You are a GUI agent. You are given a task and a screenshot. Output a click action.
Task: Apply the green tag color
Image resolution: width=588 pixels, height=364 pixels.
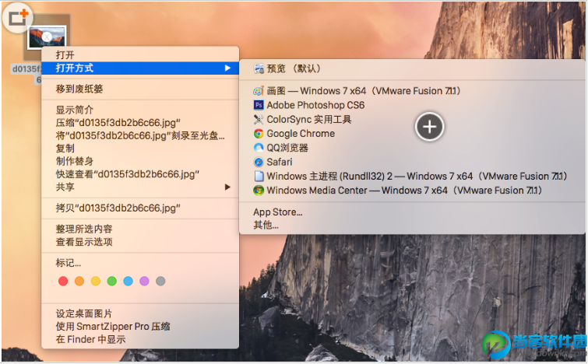[111, 282]
